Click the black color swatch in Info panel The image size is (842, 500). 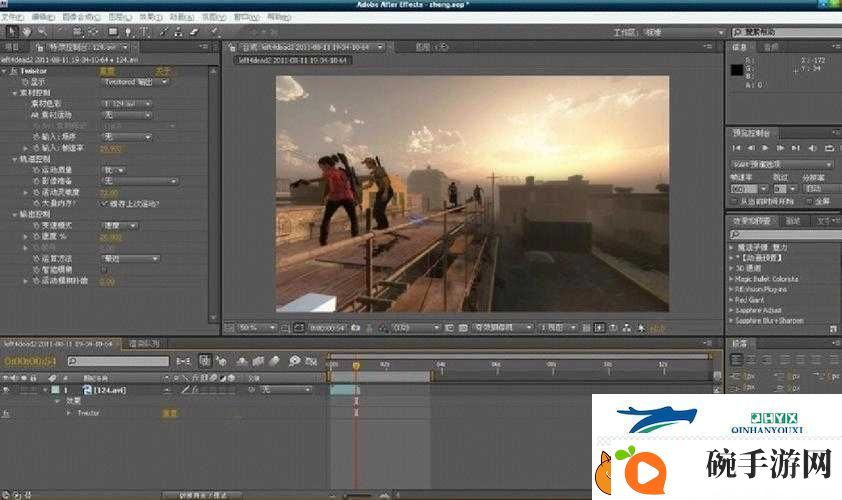737,70
